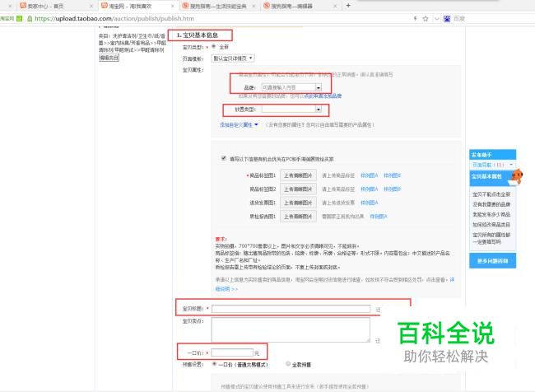The height and width of the screenshot is (392, 535).
Task: Click the 品牌 combo box text field
Action: coord(288,87)
